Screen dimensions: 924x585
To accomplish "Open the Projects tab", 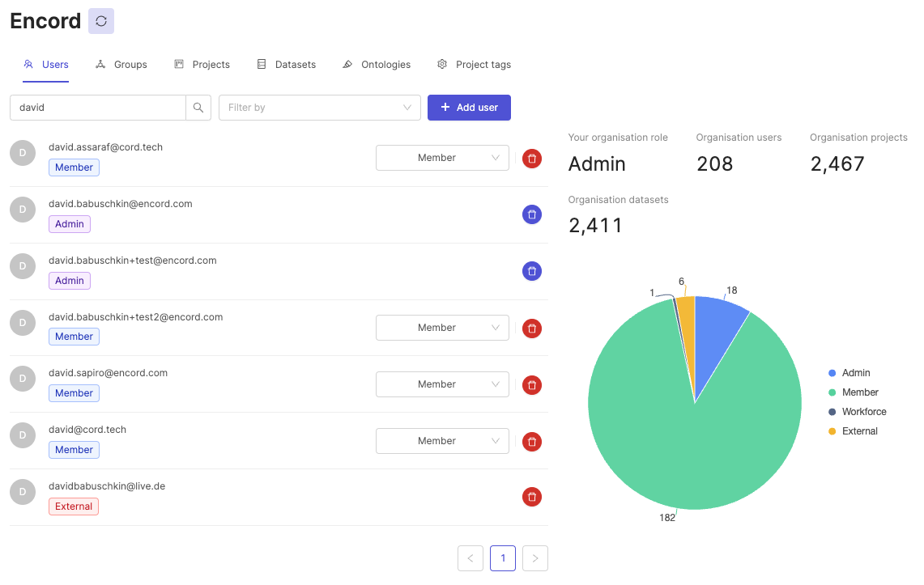I will 202,65.
